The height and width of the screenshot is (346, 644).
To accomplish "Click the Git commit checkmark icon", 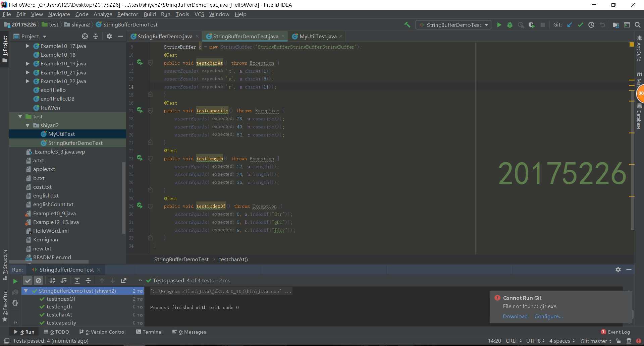I will point(580,25).
